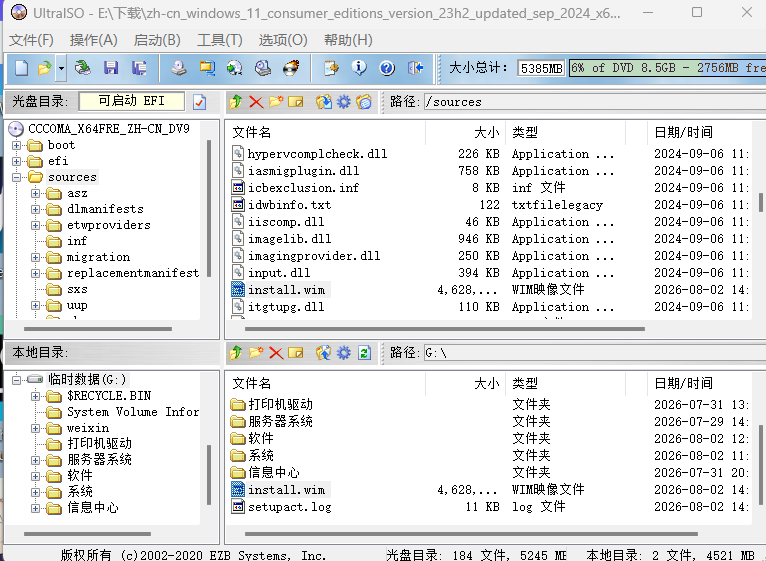
Task: Expand the $RECYCLE.BIN folder in local tree
Action: (36, 396)
